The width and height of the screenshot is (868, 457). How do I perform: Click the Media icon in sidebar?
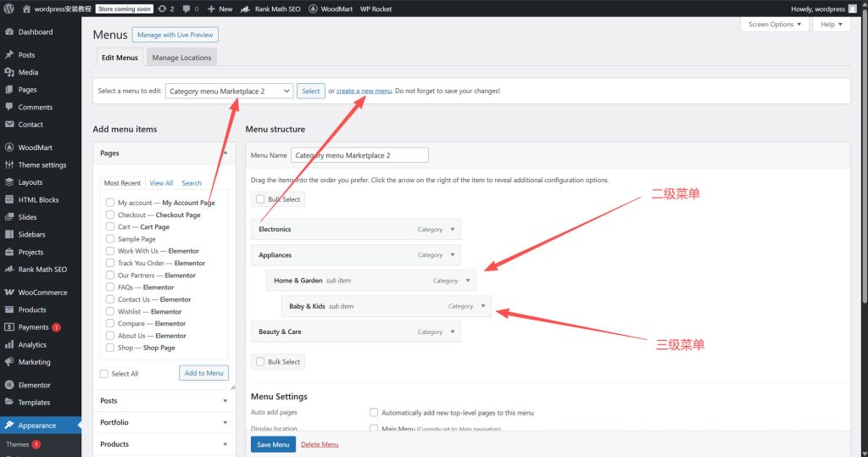tap(8, 72)
